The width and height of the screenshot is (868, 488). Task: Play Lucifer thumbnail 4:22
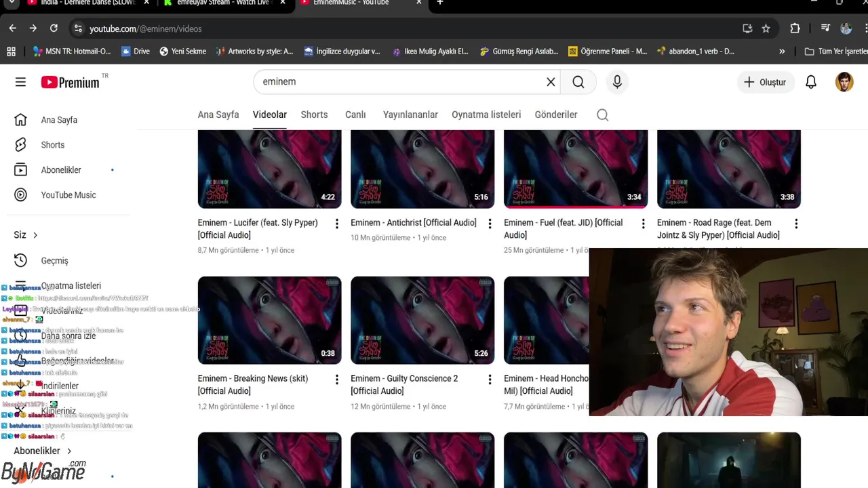(x=269, y=169)
